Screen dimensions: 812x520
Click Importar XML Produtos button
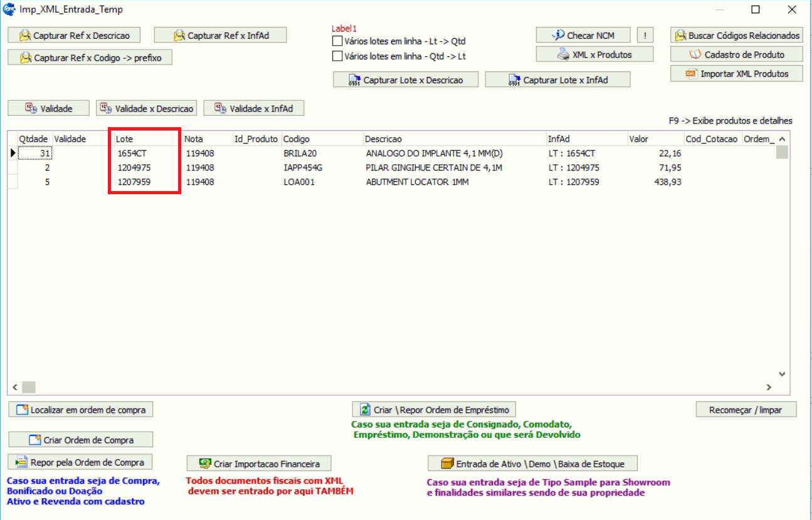click(736, 74)
